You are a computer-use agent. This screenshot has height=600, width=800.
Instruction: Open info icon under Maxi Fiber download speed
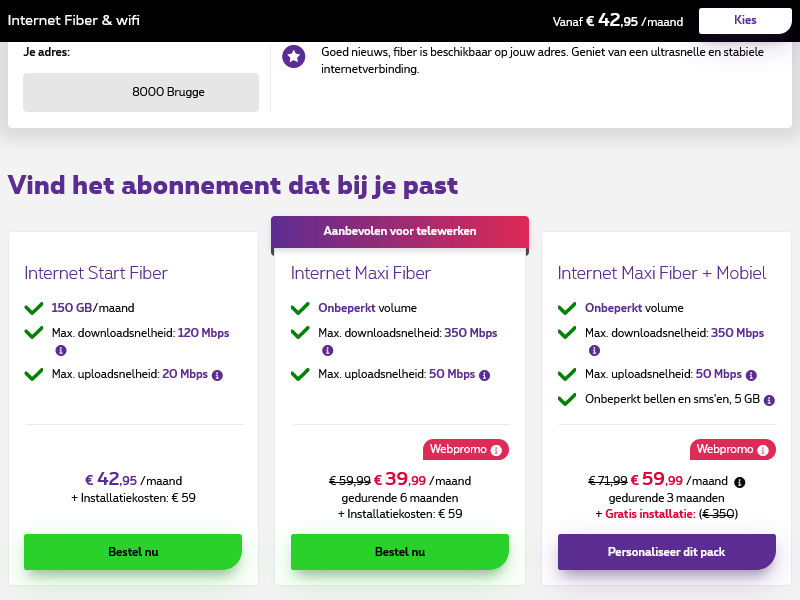[327, 351]
